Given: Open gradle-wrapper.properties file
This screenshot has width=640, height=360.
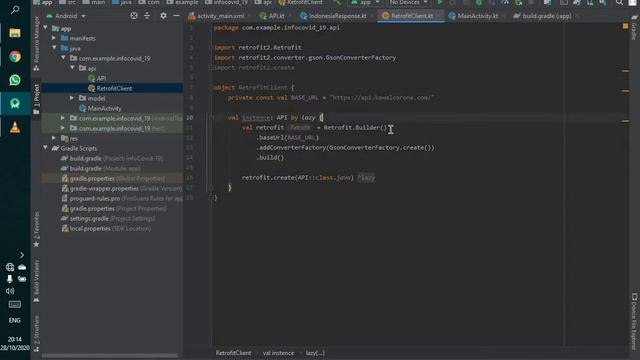Looking at the screenshot, I should pos(122,189).
